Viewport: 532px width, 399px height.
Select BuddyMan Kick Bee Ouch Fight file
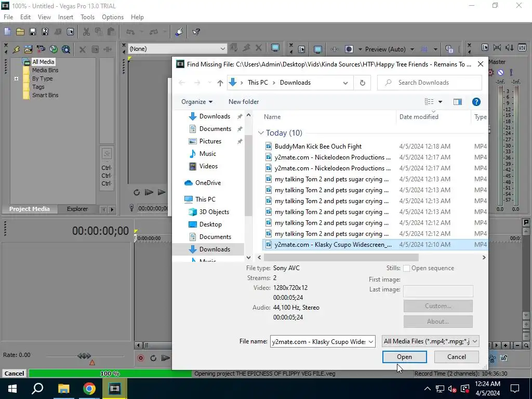(318, 147)
